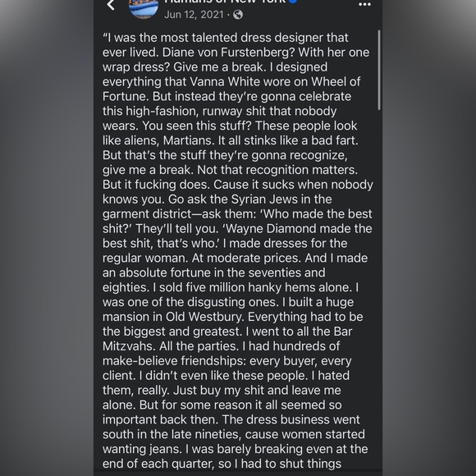Open the Humans of New York profile picture

(x=144, y=8)
